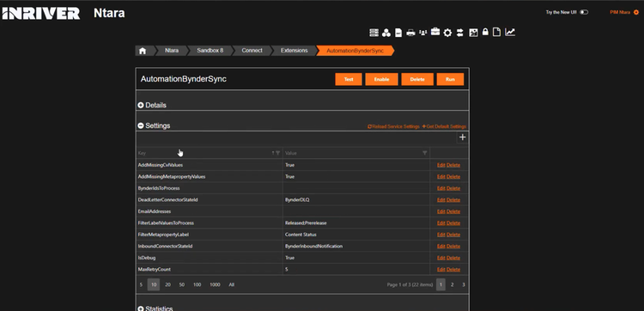Click the Enable button
Image resolution: width=644 pixels, height=311 pixels.
click(x=381, y=79)
